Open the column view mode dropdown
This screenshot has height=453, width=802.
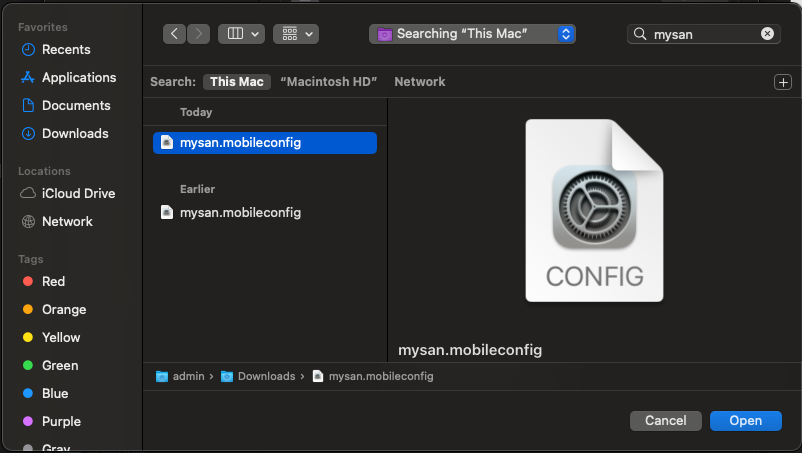241,34
